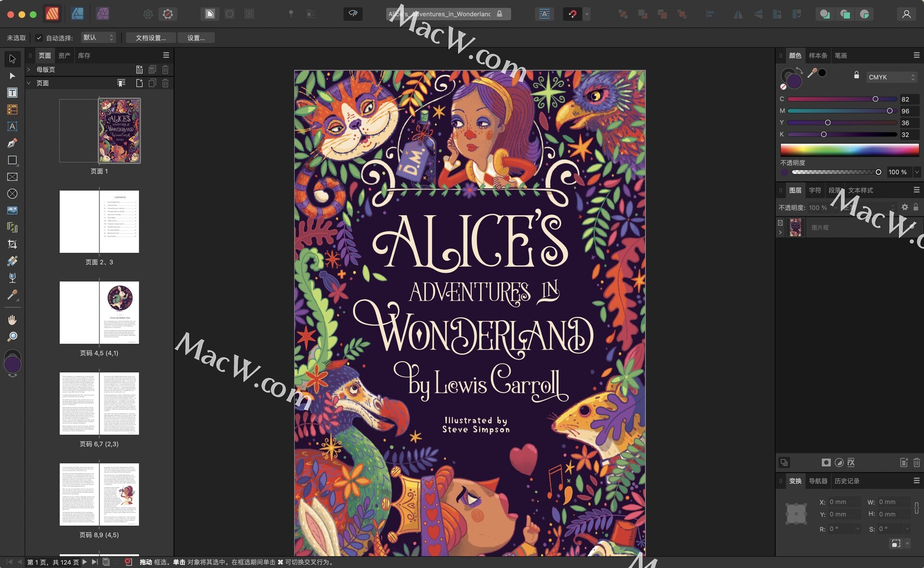924x568 pixels.
Task: Expand master pages section
Action: coord(29,70)
